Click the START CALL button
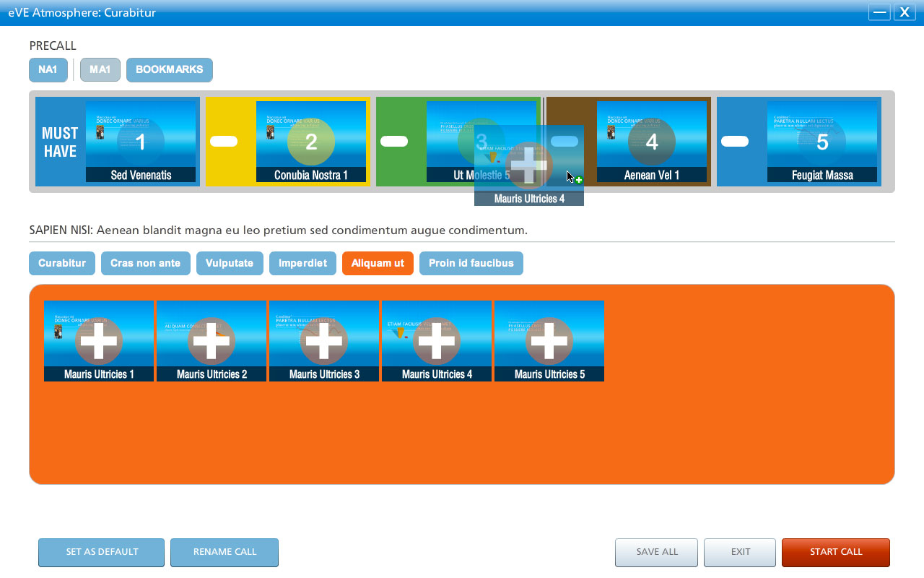The width and height of the screenshot is (924, 578). (x=836, y=552)
